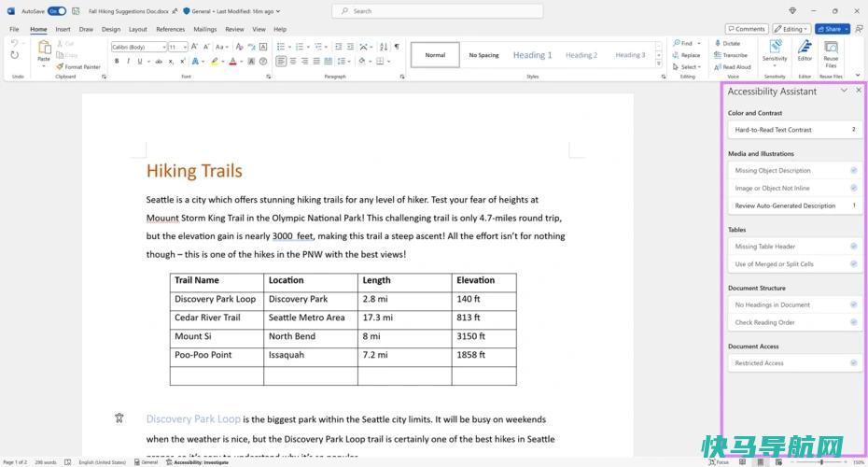Select Missing Table Header check
Viewport: 868px width, 467px height.
pos(794,247)
